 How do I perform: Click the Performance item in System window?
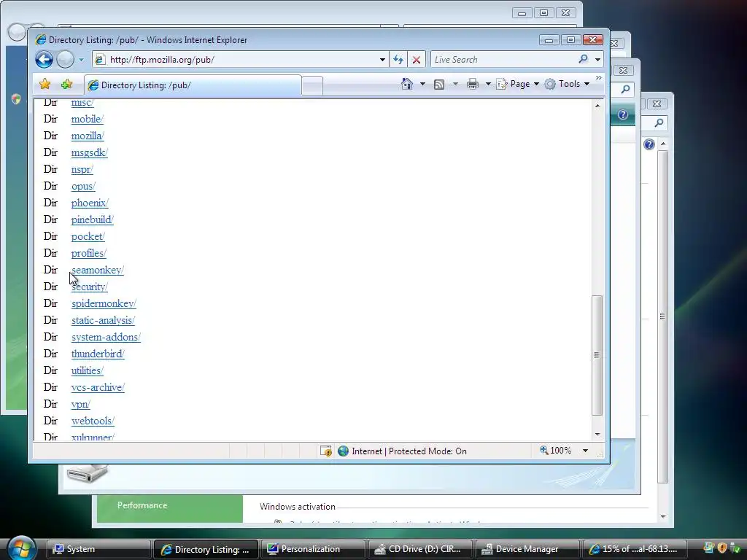[142, 505]
